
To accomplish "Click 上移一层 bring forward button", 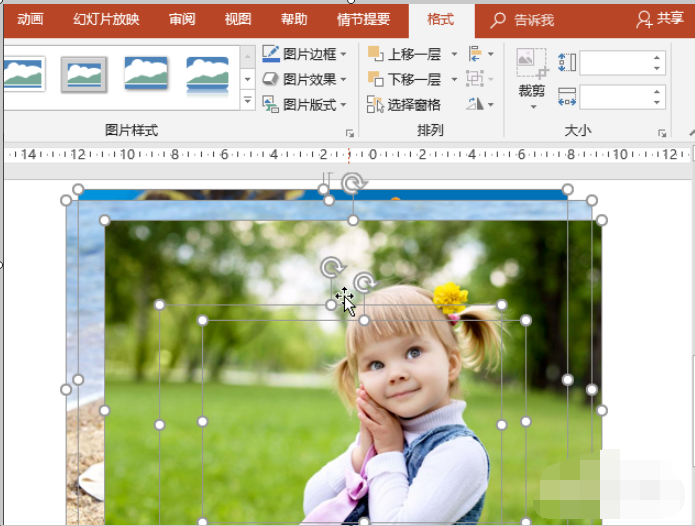I will tap(405, 54).
